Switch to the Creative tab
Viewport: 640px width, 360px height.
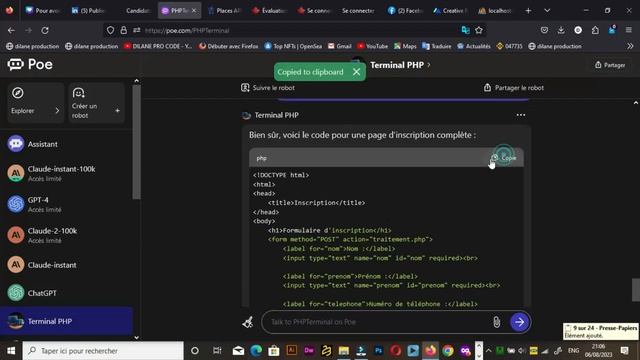pyautogui.click(x=450, y=11)
